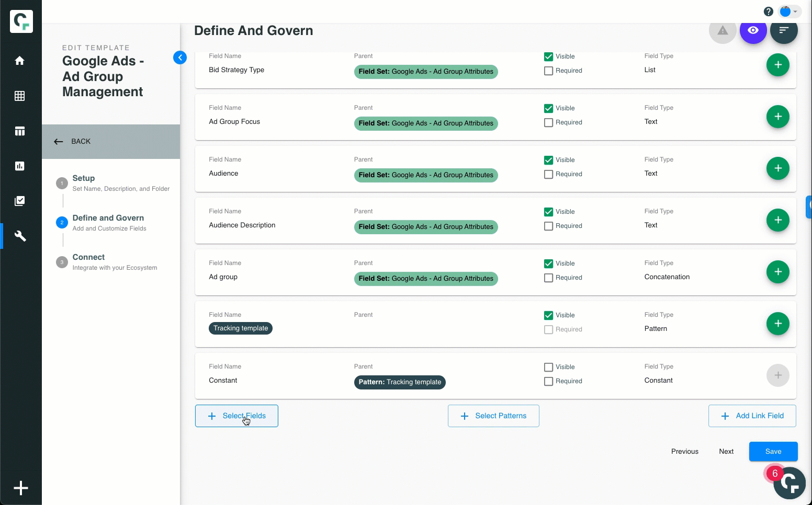Screen dimensions: 812x505
Task: Click green plus for Audience row
Action: click(778, 168)
